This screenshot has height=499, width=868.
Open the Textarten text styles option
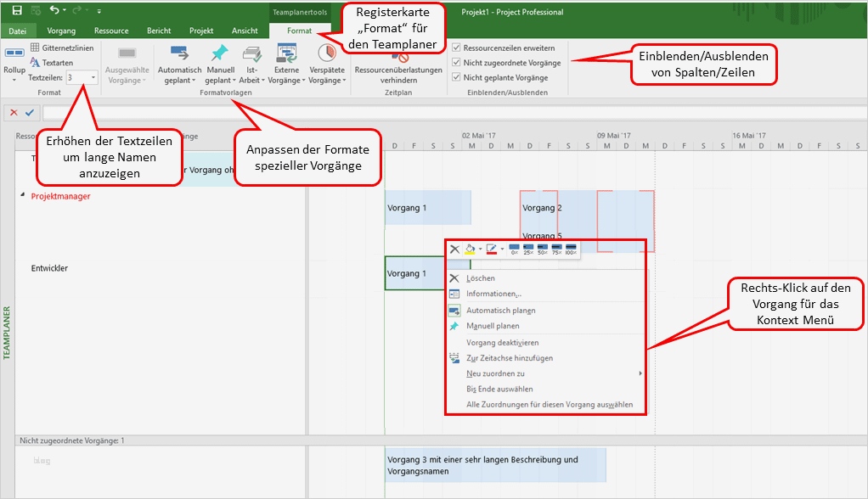52,63
